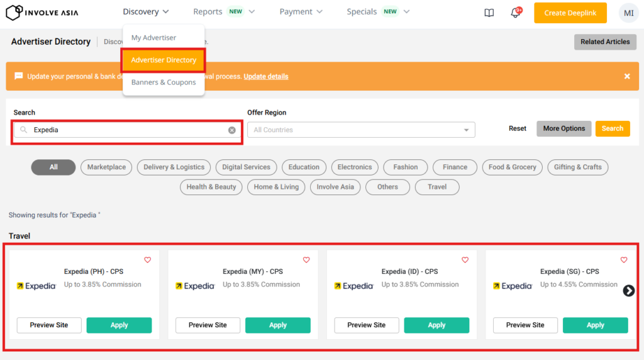Apply to Expedia (SG) - CPS

pos(595,325)
